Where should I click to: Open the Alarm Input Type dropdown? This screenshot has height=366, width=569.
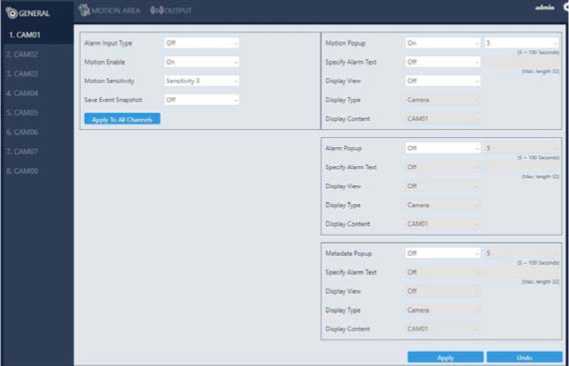(x=201, y=43)
